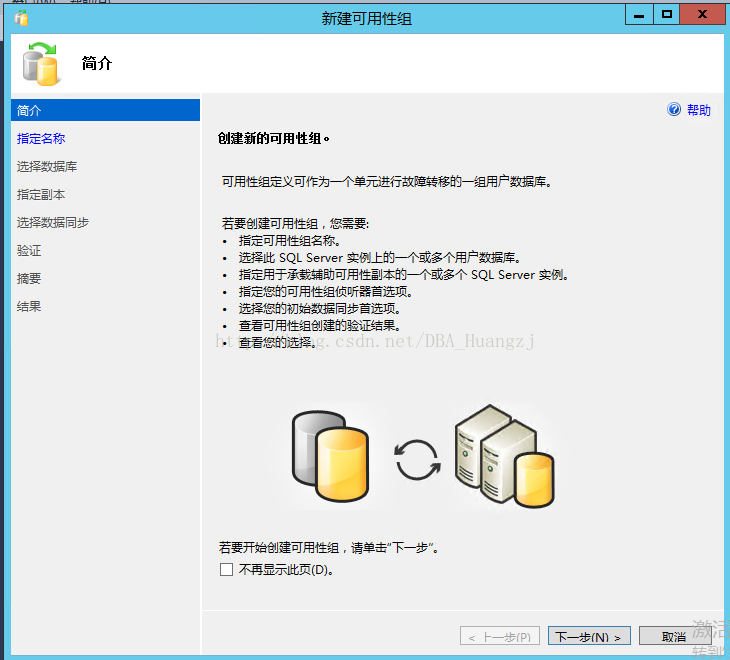
Task: Click the server towers with database illustration
Action: tap(505, 456)
